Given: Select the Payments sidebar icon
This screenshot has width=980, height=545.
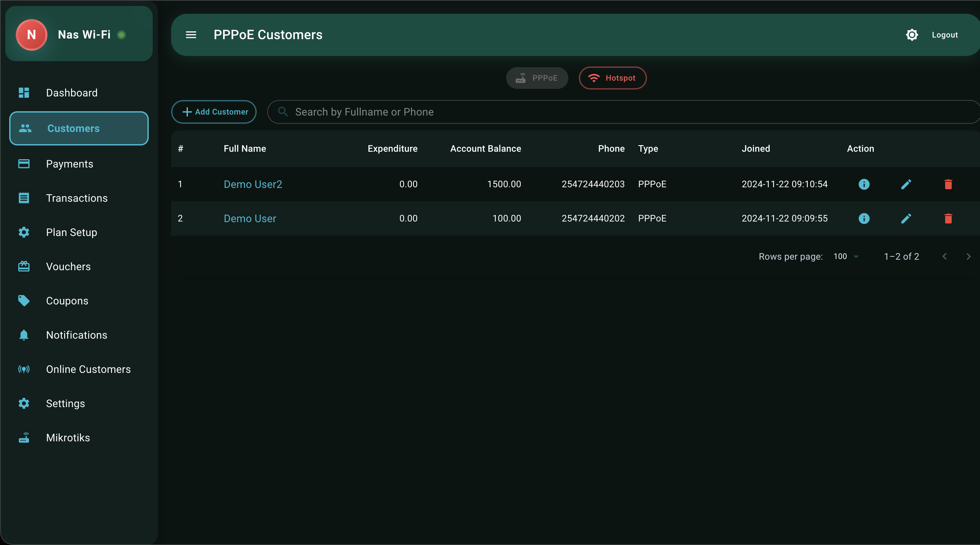Looking at the screenshot, I should [24, 164].
